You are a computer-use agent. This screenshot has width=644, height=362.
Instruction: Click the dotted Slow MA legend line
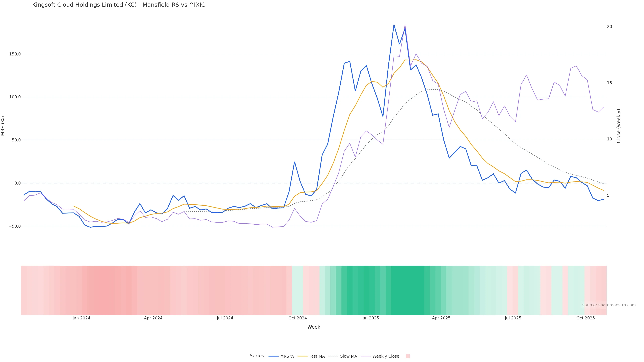coord(333,356)
